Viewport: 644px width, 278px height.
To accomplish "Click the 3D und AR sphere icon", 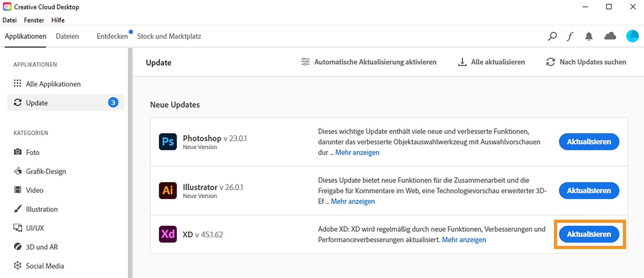I will pos(17,246).
